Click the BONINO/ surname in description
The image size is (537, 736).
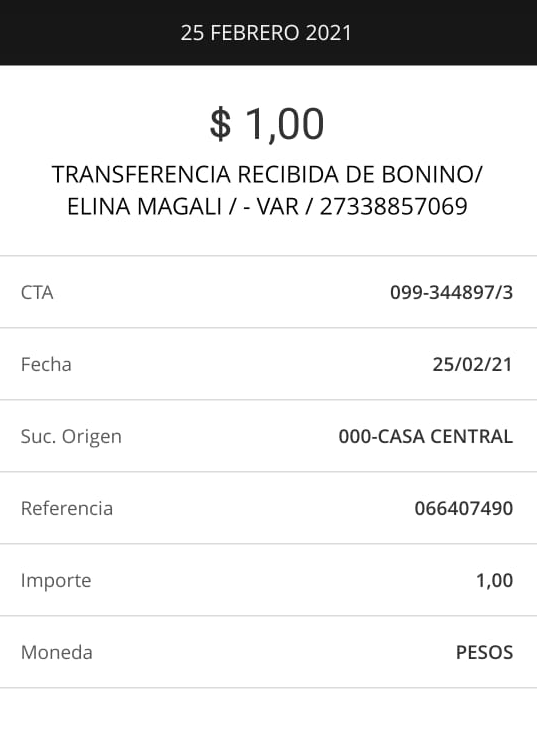pyautogui.click(x=432, y=175)
